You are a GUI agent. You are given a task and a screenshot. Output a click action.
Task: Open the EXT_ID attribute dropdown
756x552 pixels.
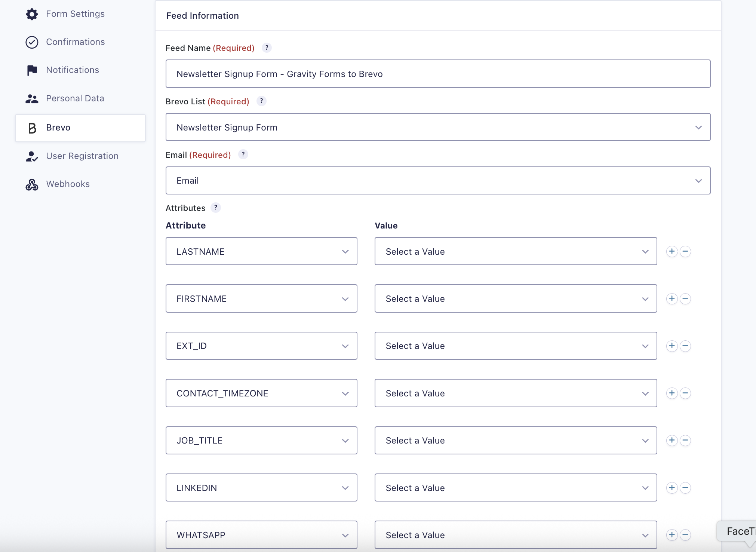pyautogui.click(x=261, y=346)
